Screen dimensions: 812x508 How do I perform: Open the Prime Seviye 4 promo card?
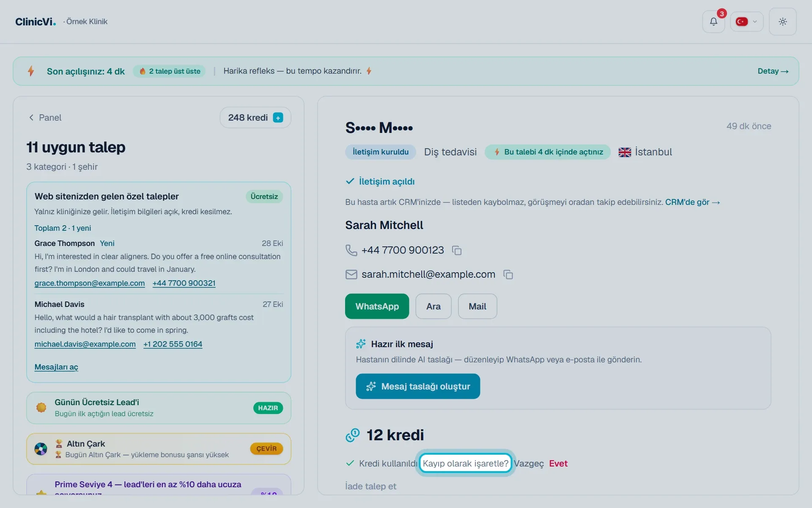159,485
